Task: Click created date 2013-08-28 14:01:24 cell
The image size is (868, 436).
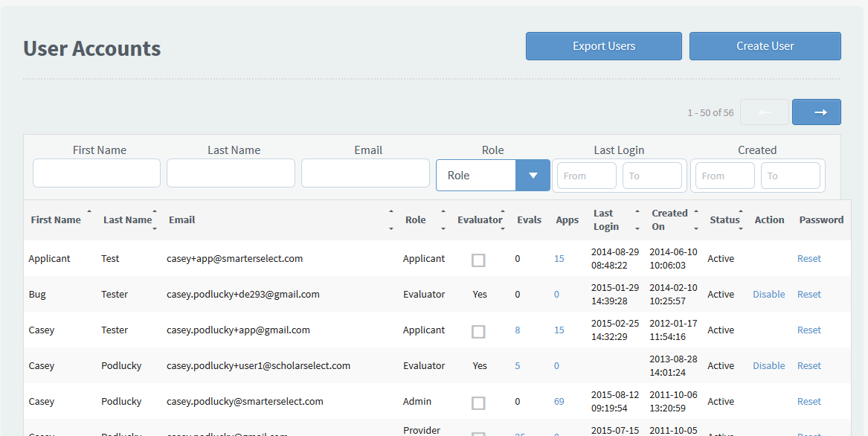Action: (x=673, y=365)
